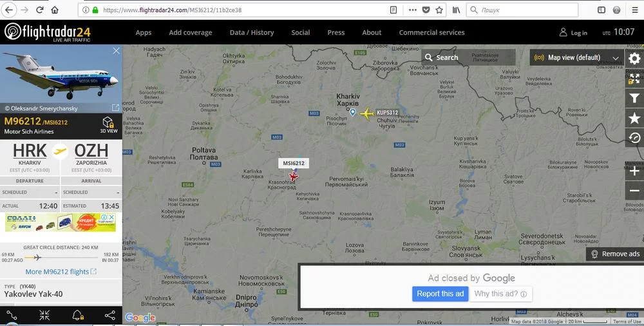Open the Apps menu
This screenshot has width=644, height=326.
pos(144,32)
